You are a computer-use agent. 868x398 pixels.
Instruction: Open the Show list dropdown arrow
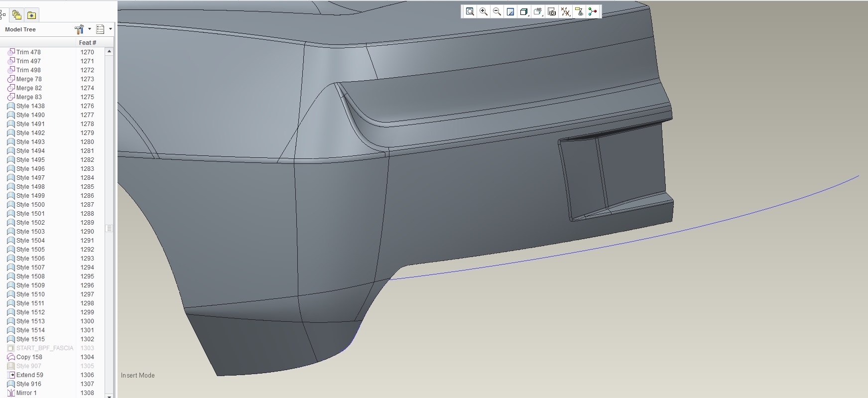[x=110, y=29]
